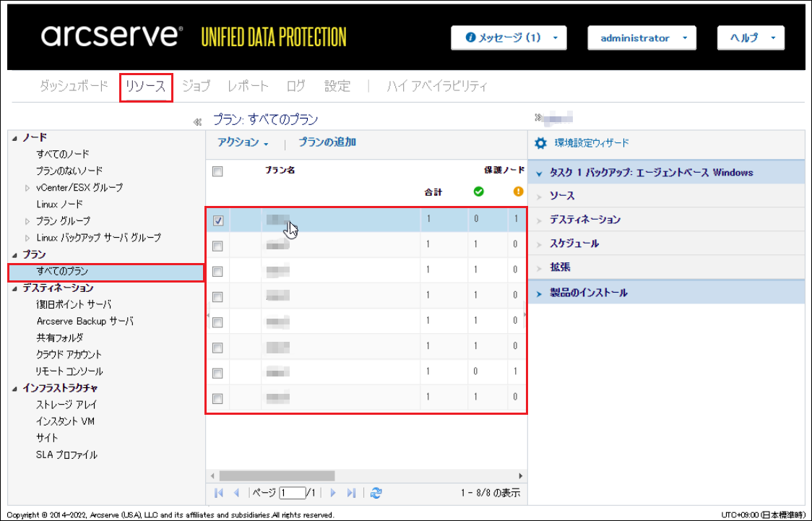The height and width of the screenshot is (521, 812).
Task: Go to next page arrow icon
Action: [x=333, y=493]
